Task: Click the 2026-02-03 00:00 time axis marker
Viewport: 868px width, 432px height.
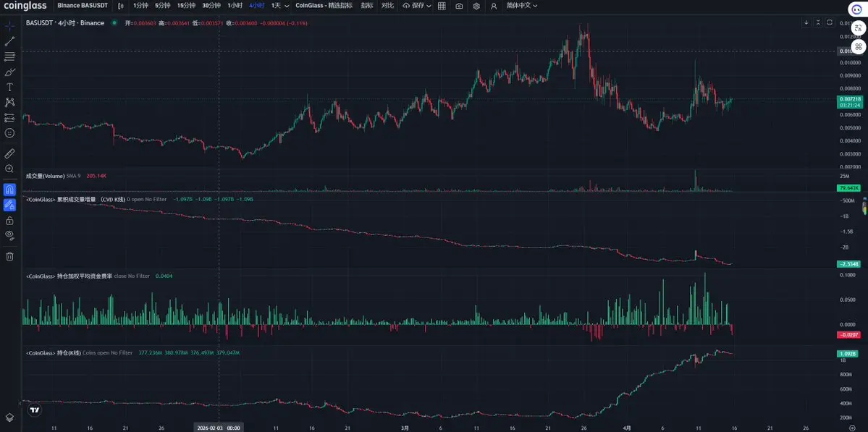Action: tap(219, 428)
